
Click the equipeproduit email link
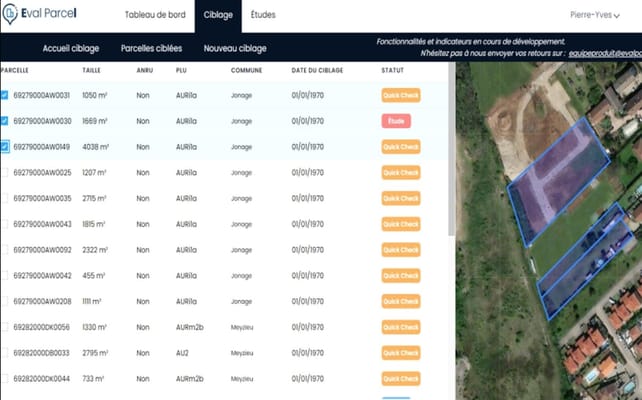(604, 55)
